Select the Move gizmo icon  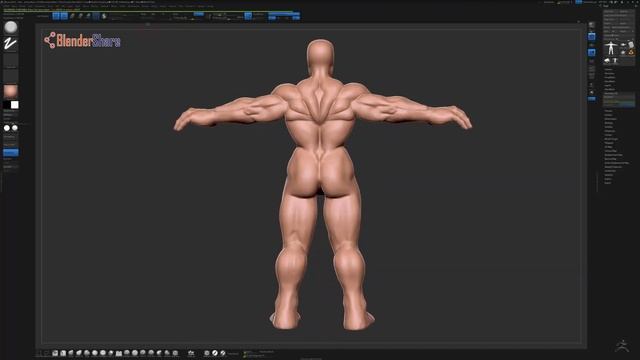(x=72, y=16)
